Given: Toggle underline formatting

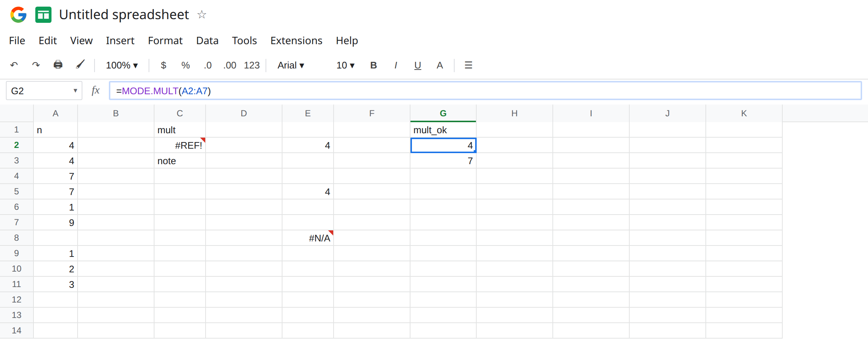Looking at the screenshot, I should point(418,66).
